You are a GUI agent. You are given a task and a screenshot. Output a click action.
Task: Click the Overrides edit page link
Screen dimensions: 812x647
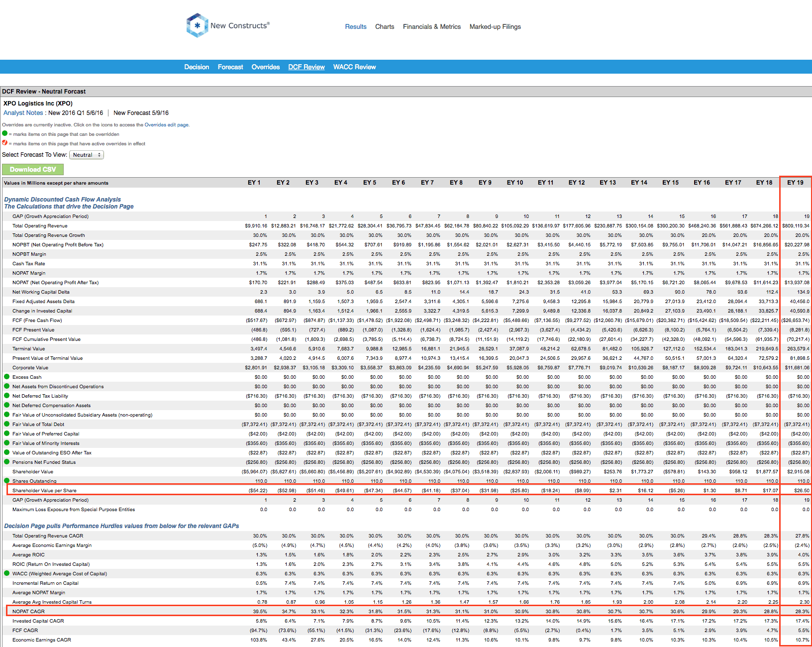click(167, 125)
